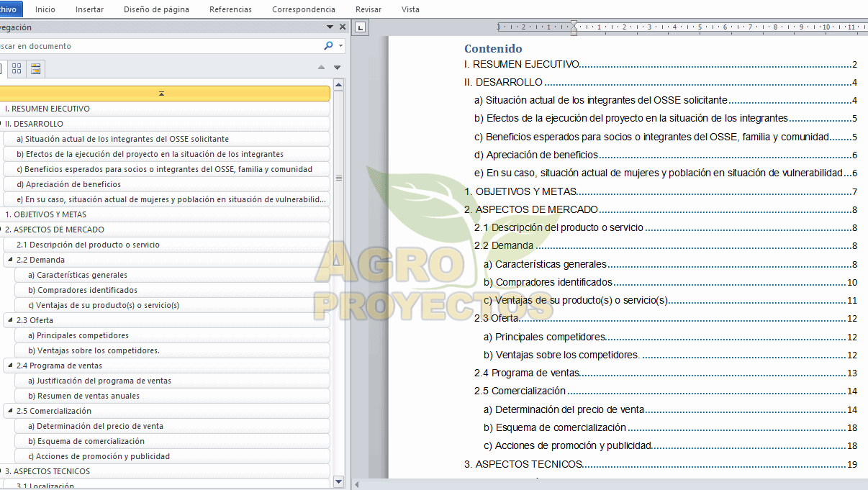Follow TOC entry II. DESARROLLO in document
Viewport: 868px width, 490px height.
click(661, 83)
